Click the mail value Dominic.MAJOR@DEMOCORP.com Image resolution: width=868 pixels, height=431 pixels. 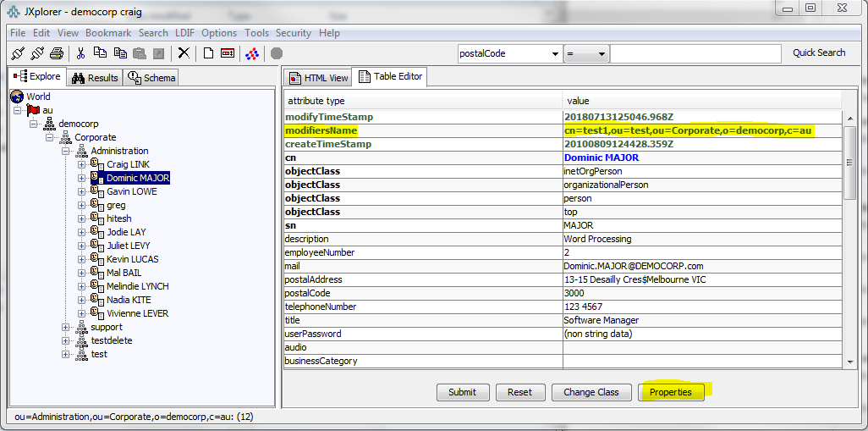[702, 267]
